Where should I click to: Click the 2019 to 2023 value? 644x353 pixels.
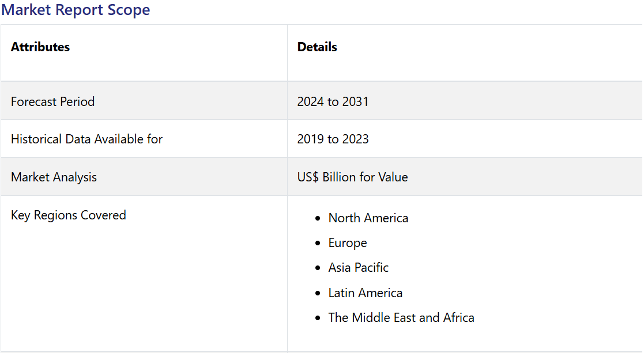333,139
